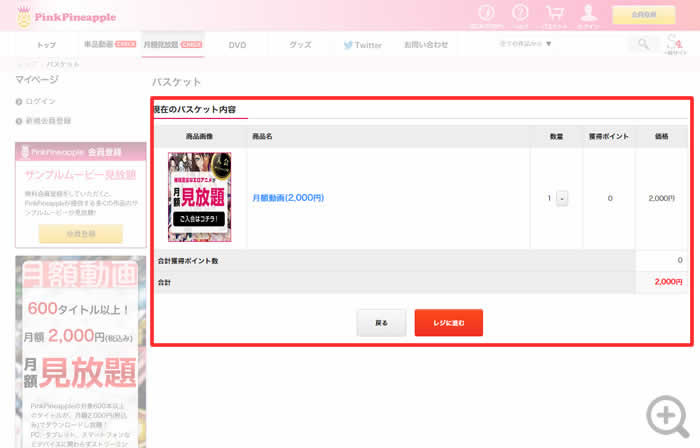
Task: Click the 獲得ポイント column header
Action: [x=608, y=136]
